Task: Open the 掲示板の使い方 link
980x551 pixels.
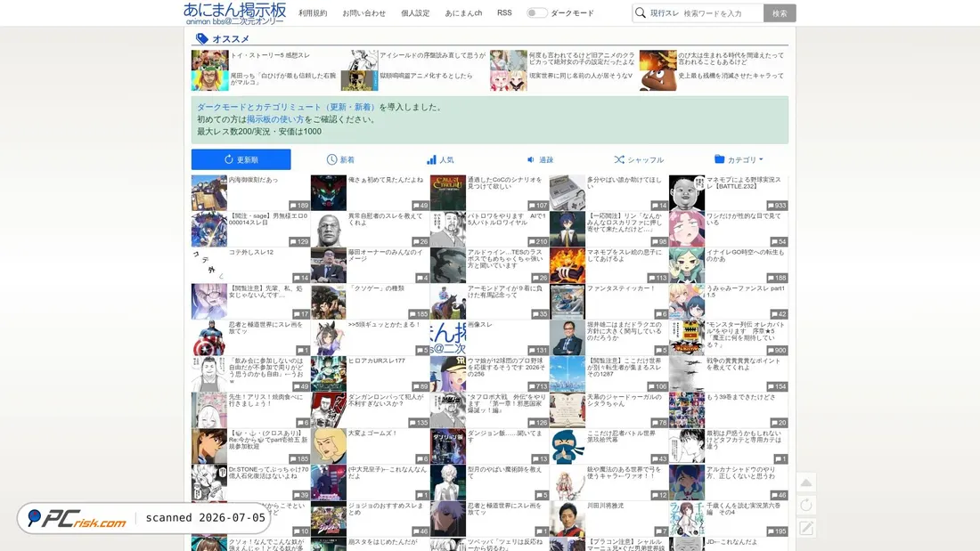Action: pyautogui.click(x=275, y=119)
